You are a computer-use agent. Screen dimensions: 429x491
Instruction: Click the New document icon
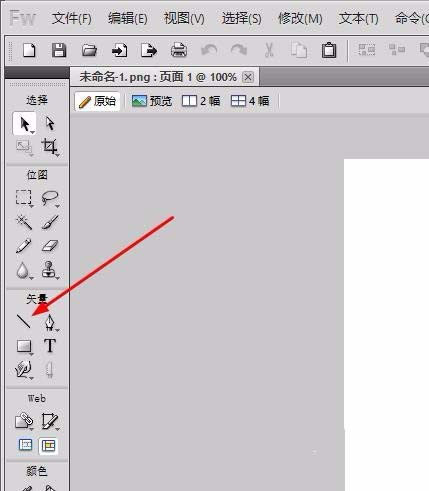tap(29, 50)
